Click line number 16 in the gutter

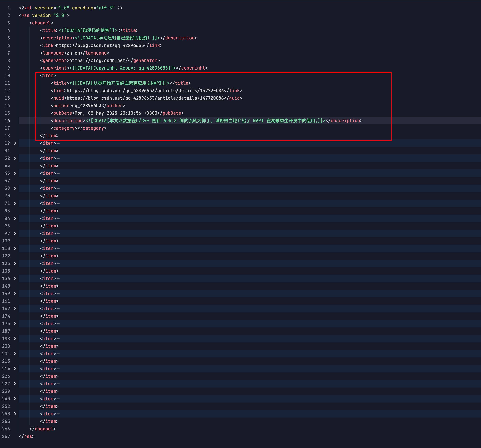click(7, 121)
